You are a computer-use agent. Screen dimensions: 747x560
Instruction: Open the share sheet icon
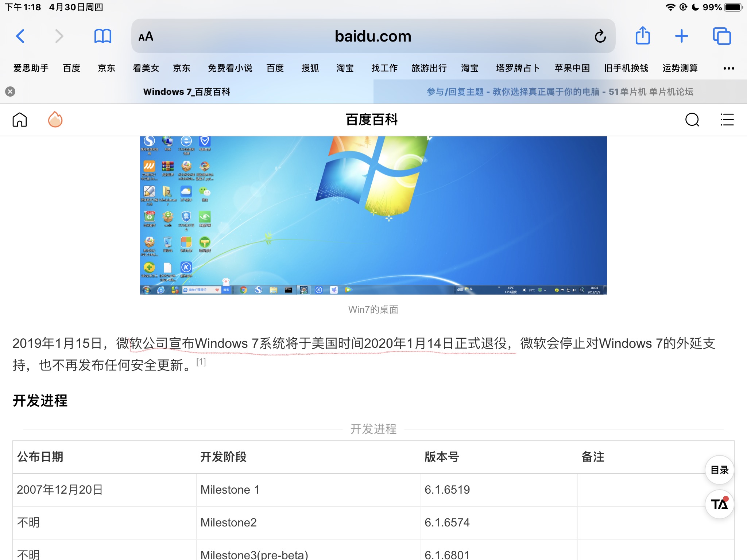643,35
